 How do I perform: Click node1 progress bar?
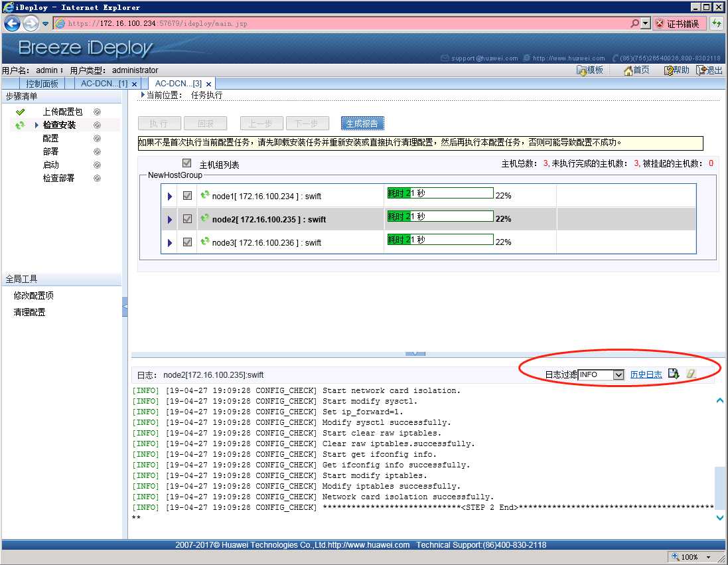[x=440, y=193]
